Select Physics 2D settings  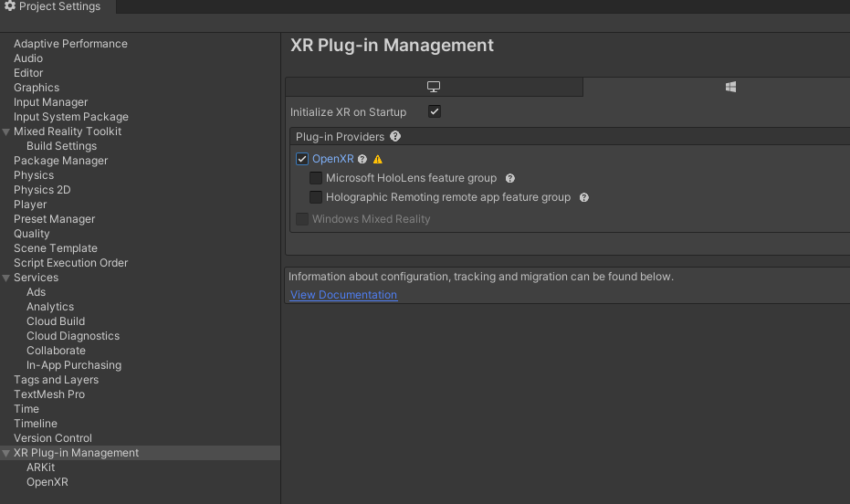pyautogui.click(x=42, y=190)
